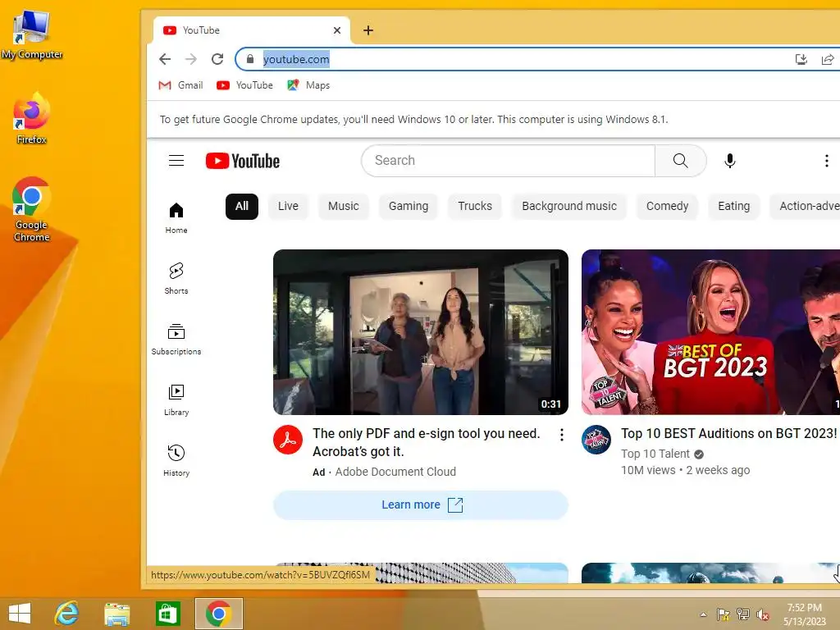
Task: Close the YouTube browser tab
Action: pyautogui.click(x=337, y=30)
